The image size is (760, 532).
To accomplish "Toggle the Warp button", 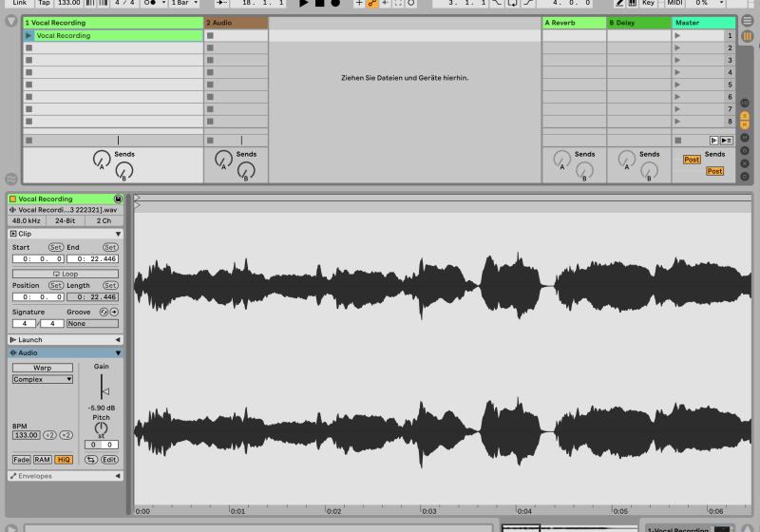I will click(x=43, y=368).
